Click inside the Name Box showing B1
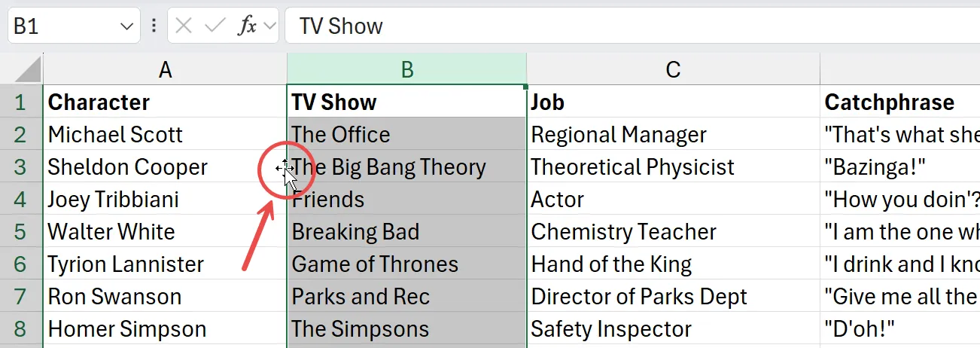This screenshot has width=980, height=348. click(60, 26)
